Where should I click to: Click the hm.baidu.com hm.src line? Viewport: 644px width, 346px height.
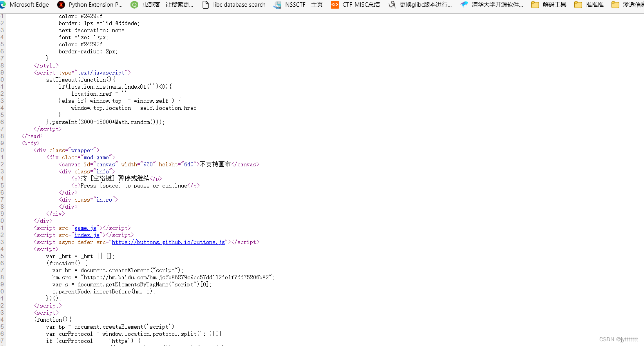point(163,277)
